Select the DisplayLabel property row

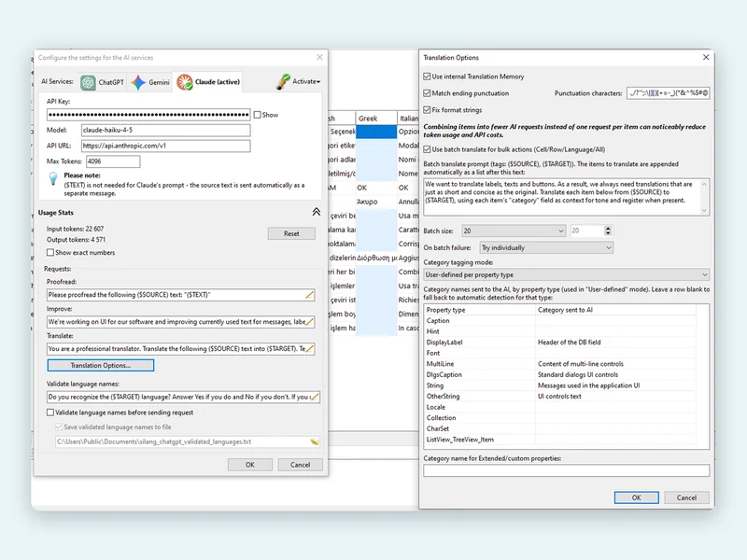[560, 343]
